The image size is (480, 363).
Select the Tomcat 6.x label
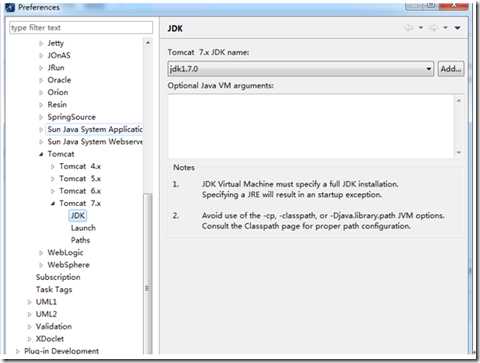80,191
